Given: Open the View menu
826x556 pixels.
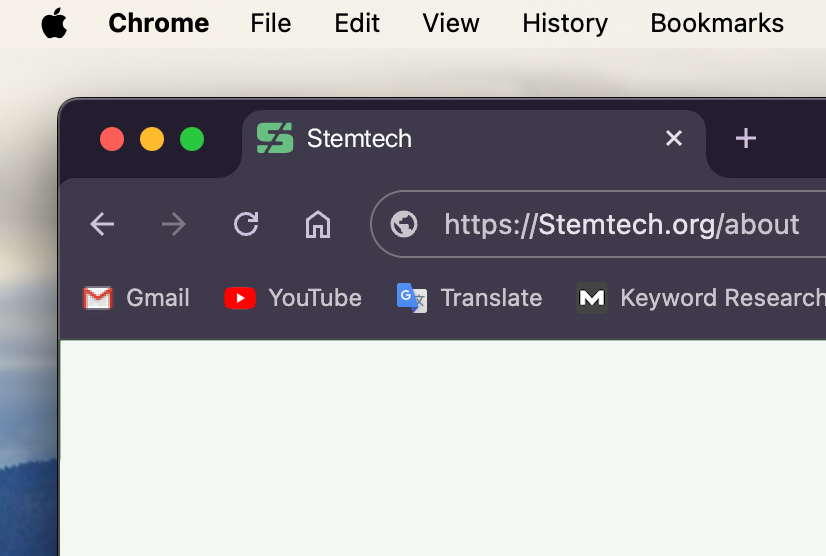Looking at the screenshot, I should tap(451, 23).
